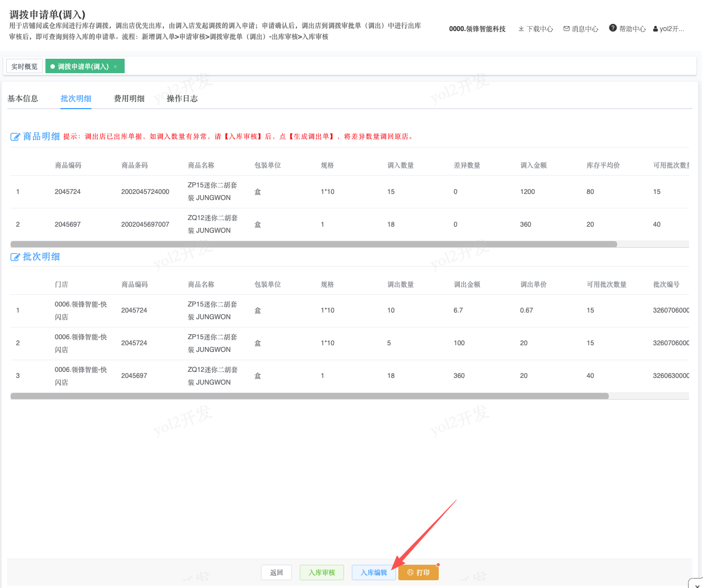Viewport: 703px width, 588px height.
Task: Open the 费用明细 tab
Action: pos(129,99)
